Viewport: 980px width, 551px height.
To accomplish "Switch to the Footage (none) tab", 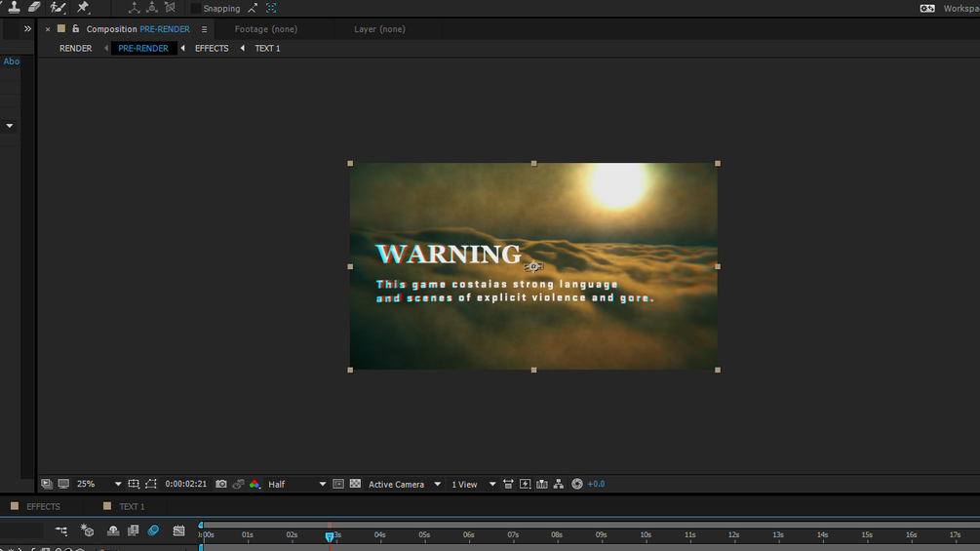I will click(x=266, y=28).
